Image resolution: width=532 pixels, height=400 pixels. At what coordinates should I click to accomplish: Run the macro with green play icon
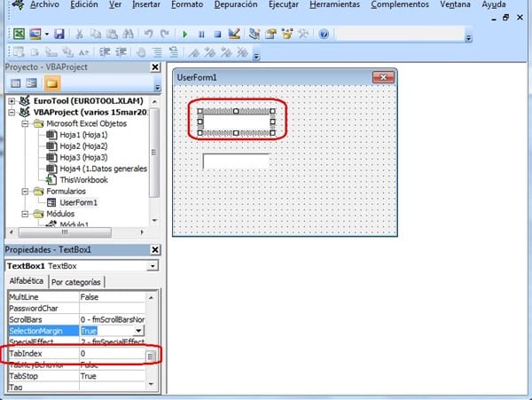click(185, 35)
